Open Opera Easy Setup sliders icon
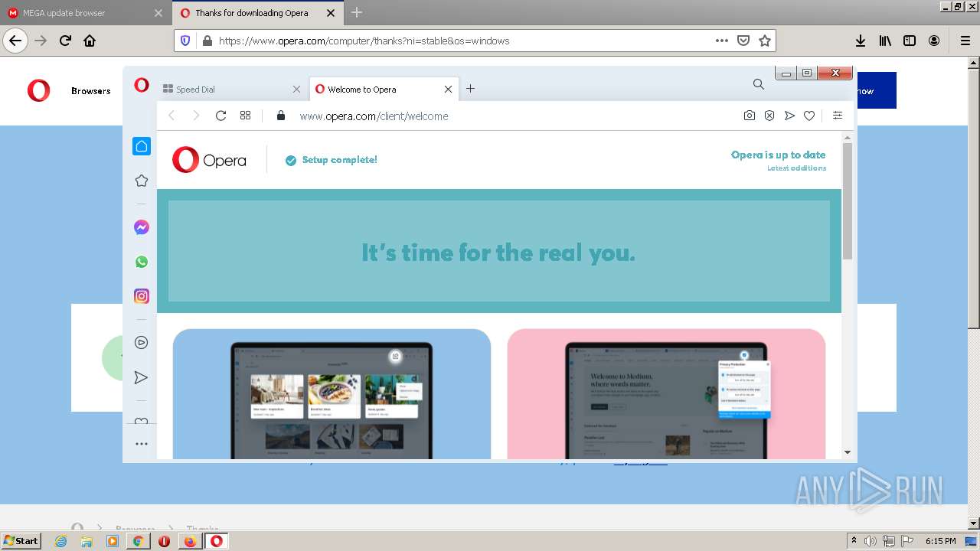The width and height of the screenshot is (980, 551). point(838,116)
